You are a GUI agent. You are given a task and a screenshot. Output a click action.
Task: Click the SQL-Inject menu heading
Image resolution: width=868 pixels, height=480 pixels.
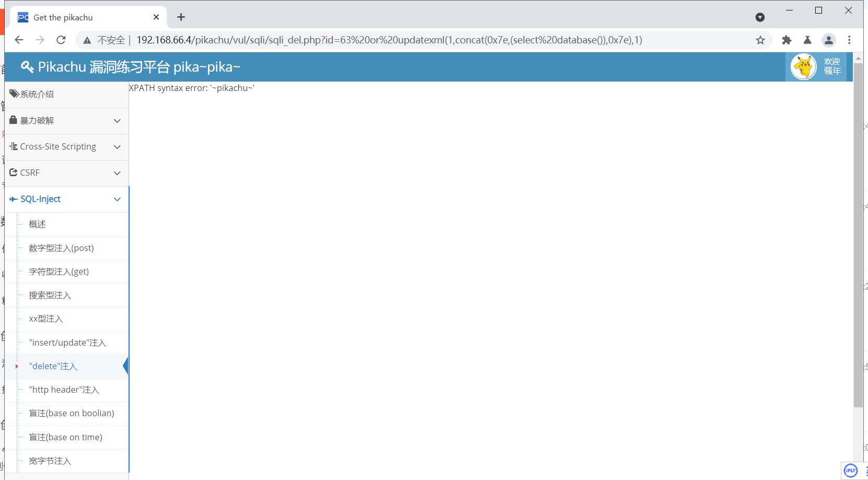66,199
